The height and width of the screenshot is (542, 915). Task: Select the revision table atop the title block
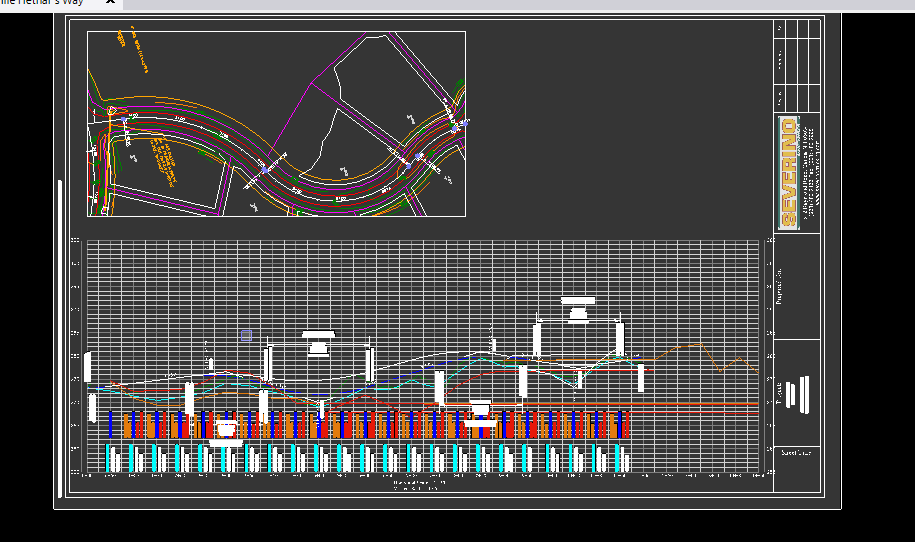tap(797, 65)
